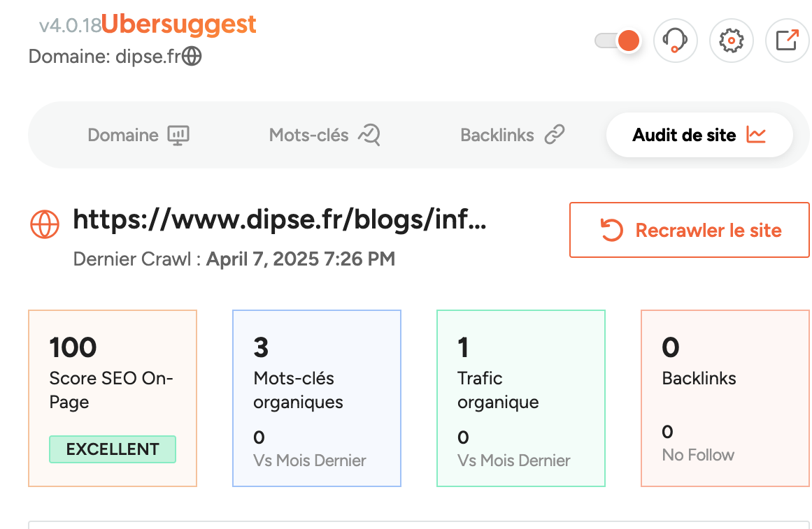
Task: Click the open in new window icon
Action: coord(788,41)
